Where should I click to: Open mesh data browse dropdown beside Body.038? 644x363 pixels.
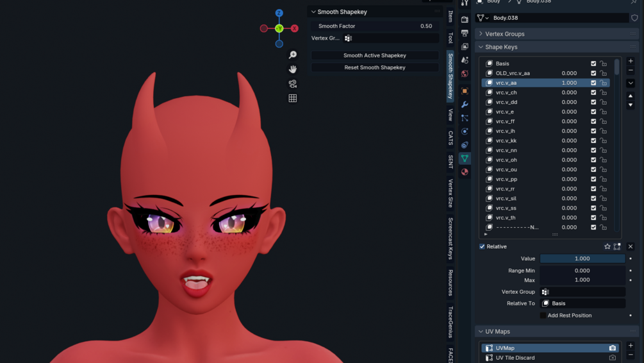click(x=482, y=18)
